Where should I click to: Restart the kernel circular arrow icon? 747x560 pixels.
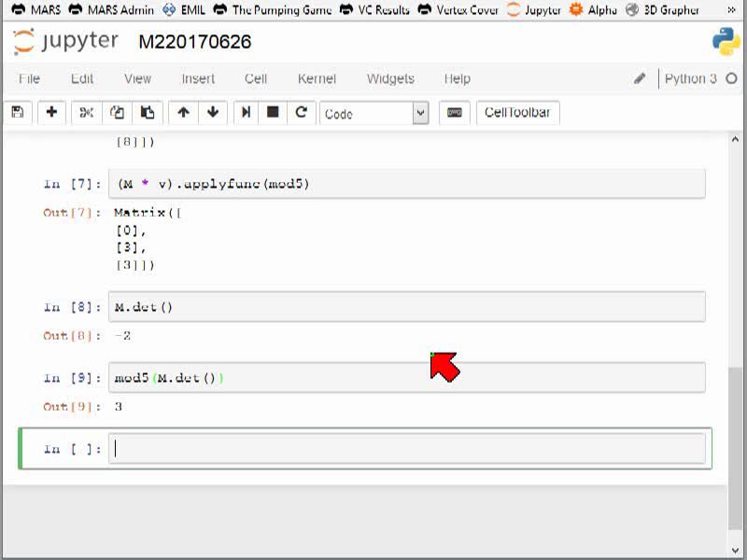[x=301, y=112]
